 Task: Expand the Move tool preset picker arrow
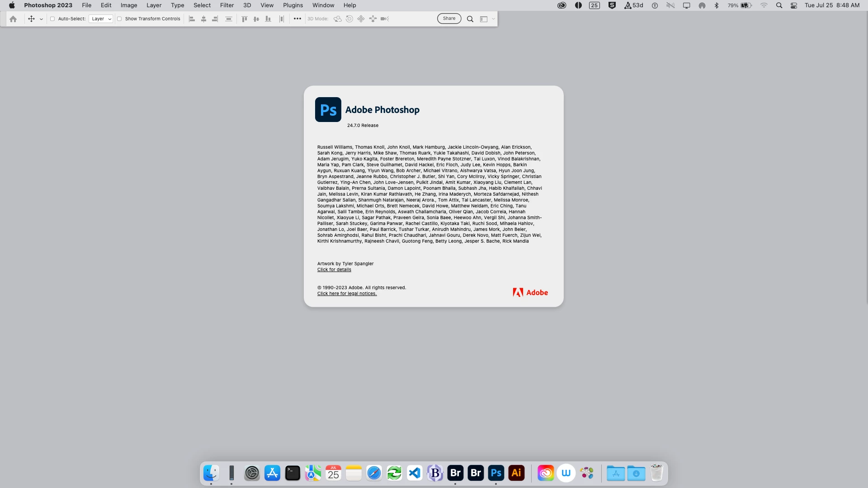(41, 19)
